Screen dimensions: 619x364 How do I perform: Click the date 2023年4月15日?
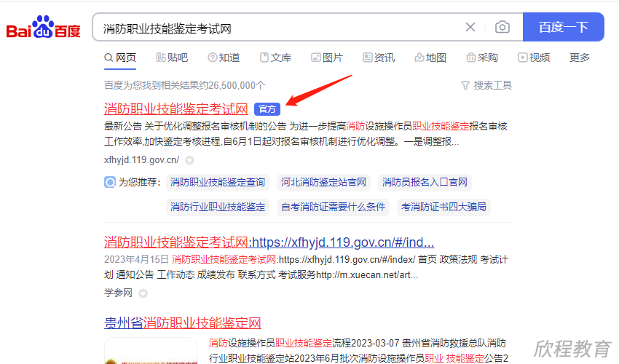[136, 259]
